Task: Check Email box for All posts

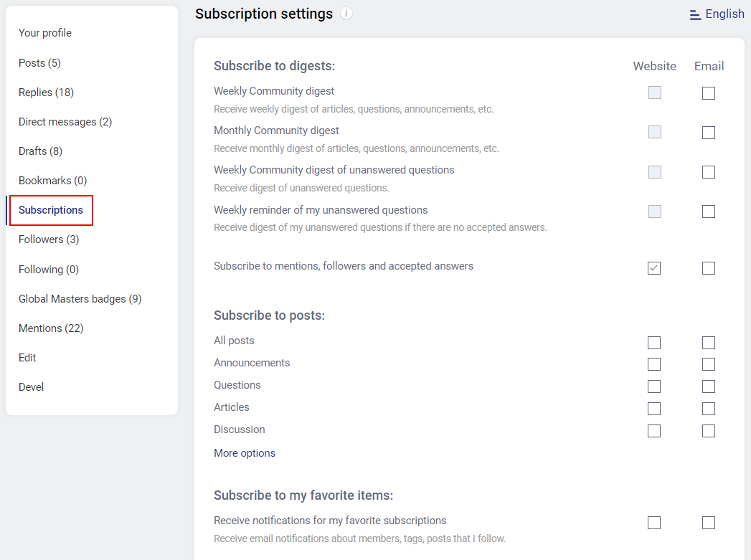Action: [709, 343]
